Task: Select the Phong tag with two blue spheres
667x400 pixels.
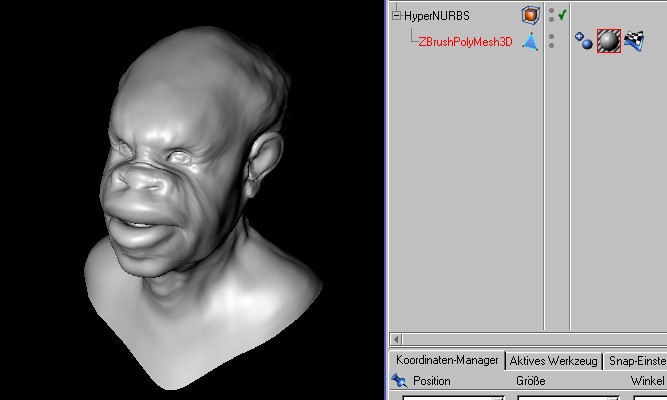Action: [x=584, y=41]
